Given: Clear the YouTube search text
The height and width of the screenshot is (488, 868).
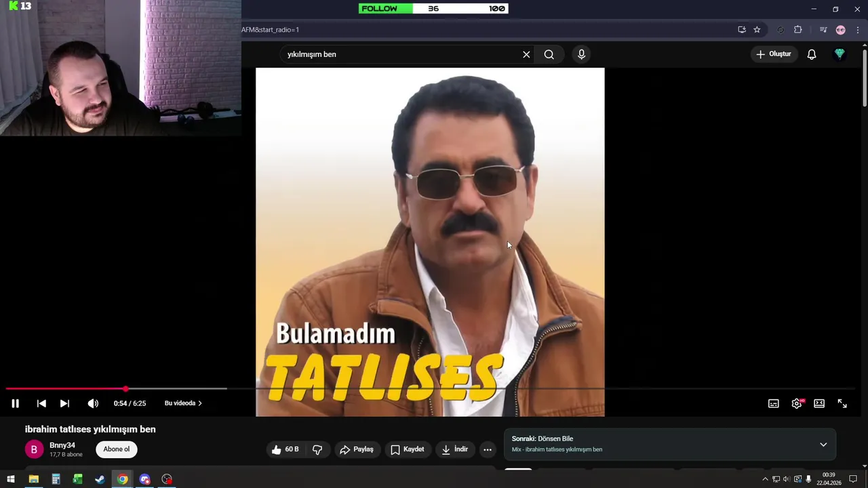Looking at the screenshot, I should pyautogui.click(x=526, y=54).
